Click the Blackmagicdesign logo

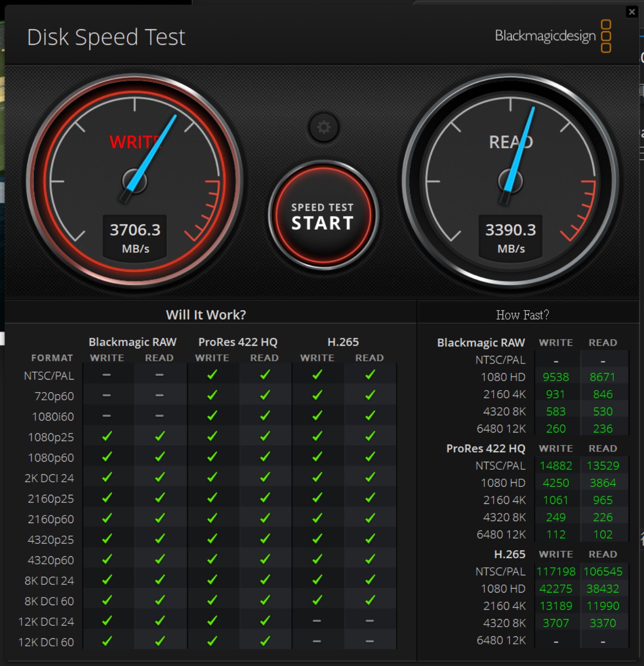point(553,36)
